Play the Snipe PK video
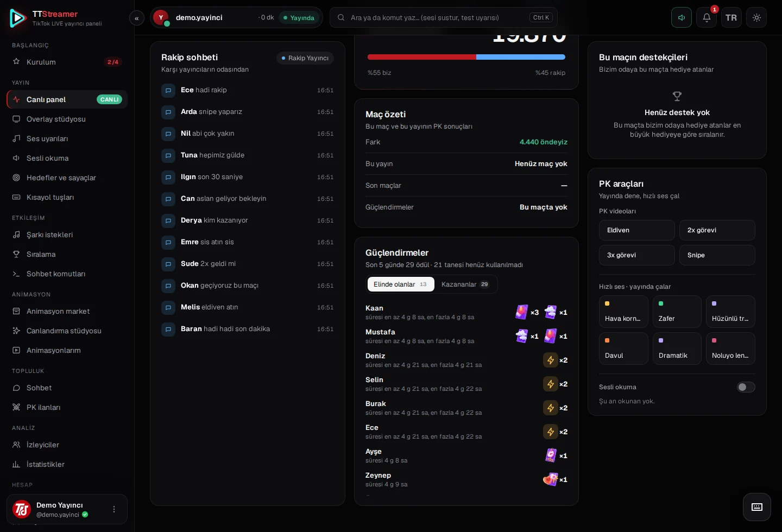The width and height of the screenshot is (782, 532). tap(717, 255)
